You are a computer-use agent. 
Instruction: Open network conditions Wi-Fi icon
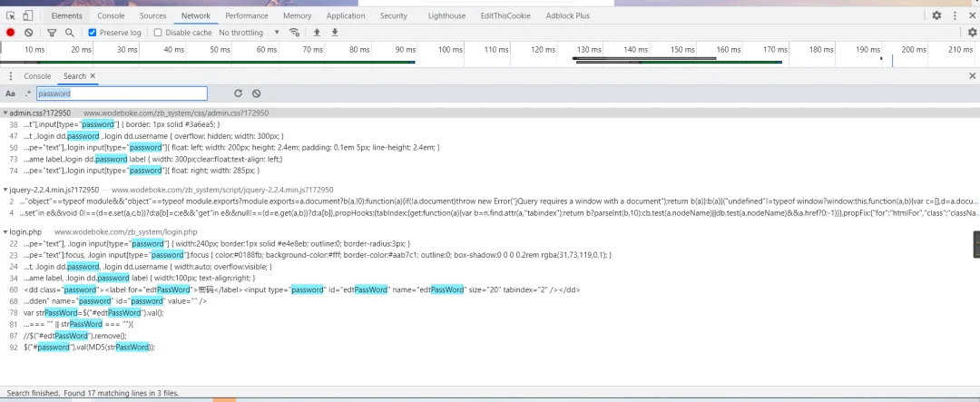[x=294, y=33]
